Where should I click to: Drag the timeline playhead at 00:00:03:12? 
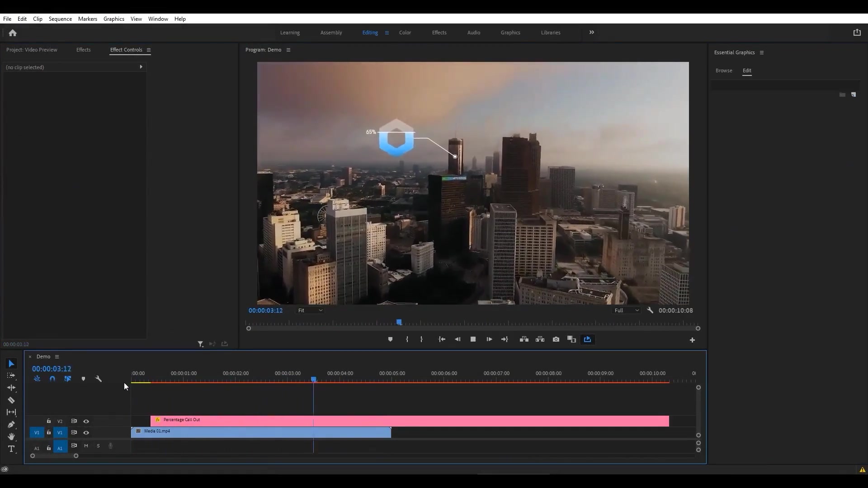click(314, 379)
